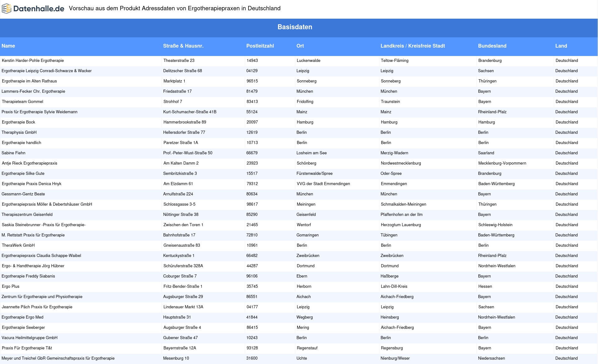Select Ergo Plus name cell
The height and width of the screenshot is (364, 598).
11,287
